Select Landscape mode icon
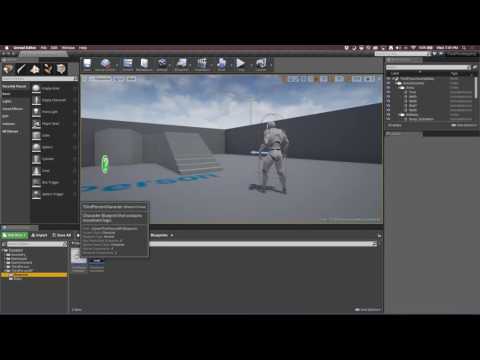Viewport: 480px width, 360px height. [35, 69]
